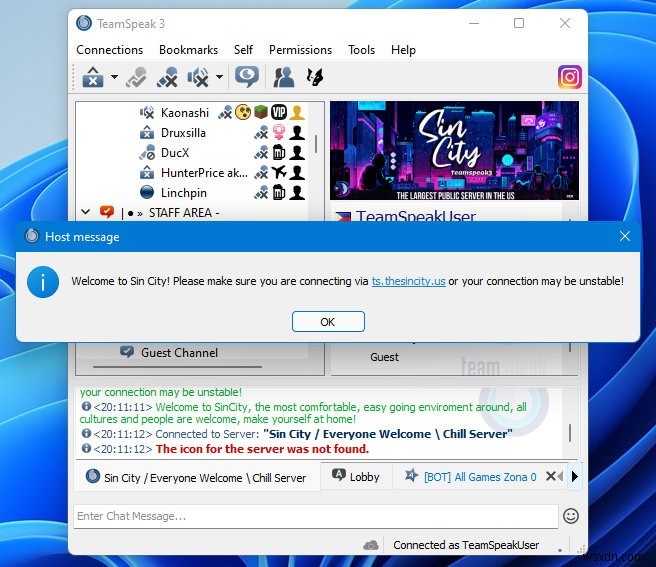The width and height of the screenshot is (656, 567).
Task: Open the Tools menu
Action: pos(361,50)
